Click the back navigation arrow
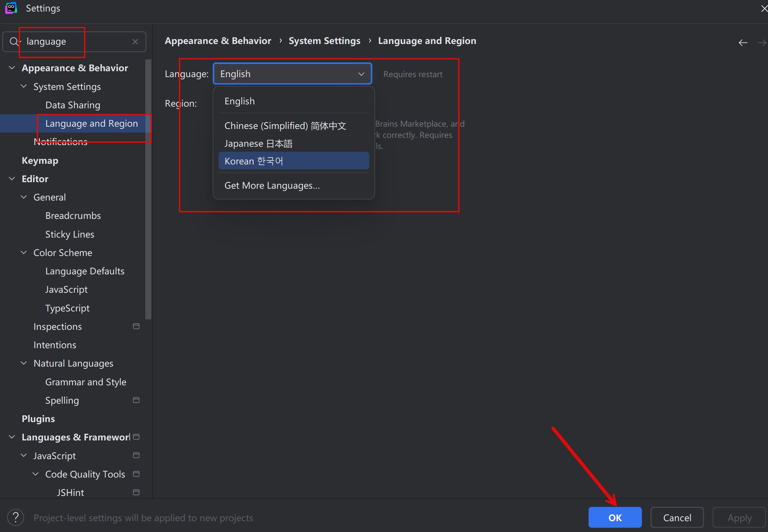This screenshot has height=532, width=768. 743,43
